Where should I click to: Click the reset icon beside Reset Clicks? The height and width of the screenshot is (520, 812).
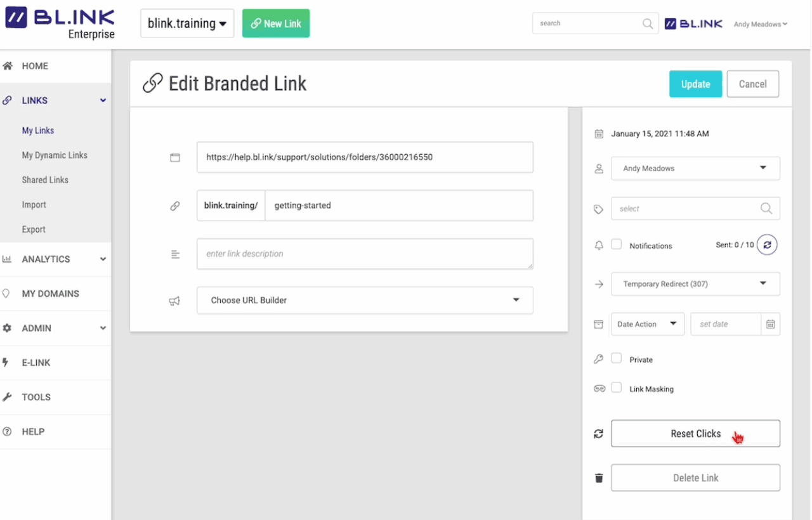pyautogui.click(x=598, y=434)
